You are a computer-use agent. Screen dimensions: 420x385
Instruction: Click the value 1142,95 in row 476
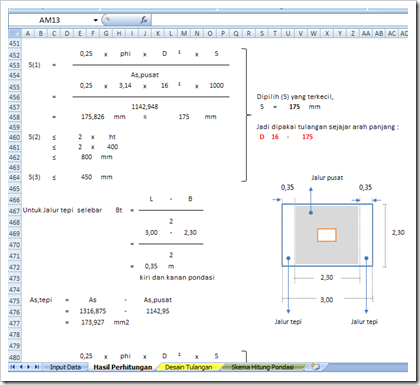(158, 311)
